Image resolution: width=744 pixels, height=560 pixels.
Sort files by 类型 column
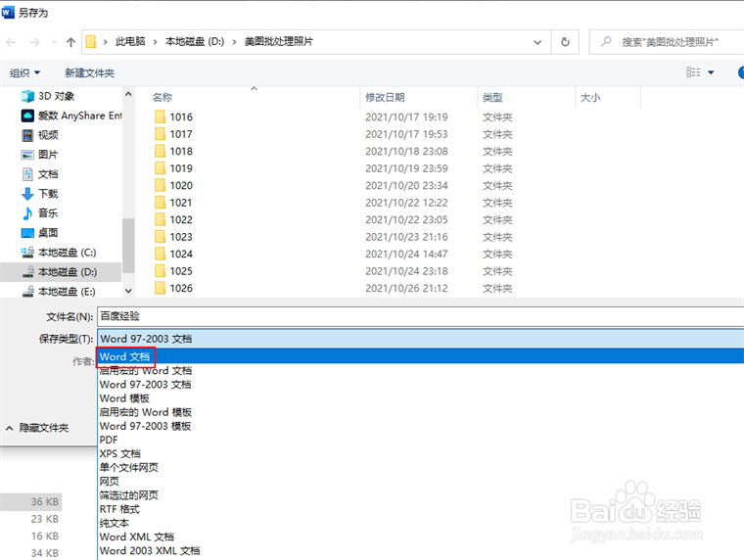point(492,97)
